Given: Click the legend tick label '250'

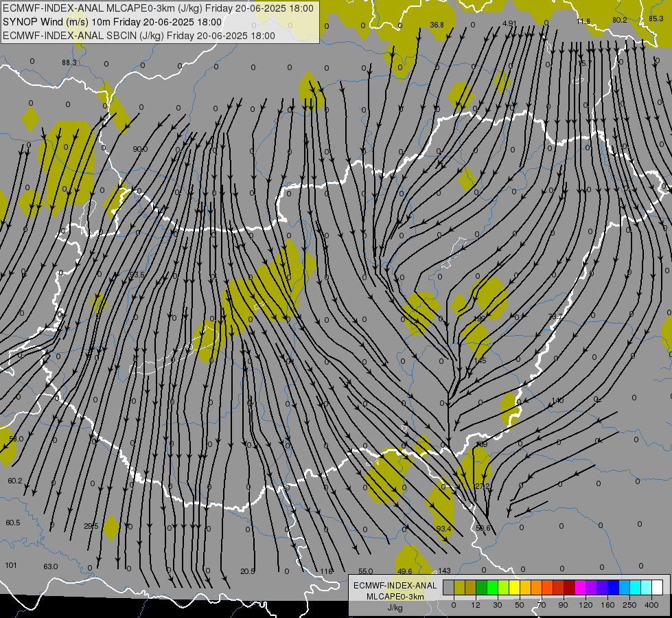Looking at the screenshot, I should pyautogui.click(x=629, y=605).
